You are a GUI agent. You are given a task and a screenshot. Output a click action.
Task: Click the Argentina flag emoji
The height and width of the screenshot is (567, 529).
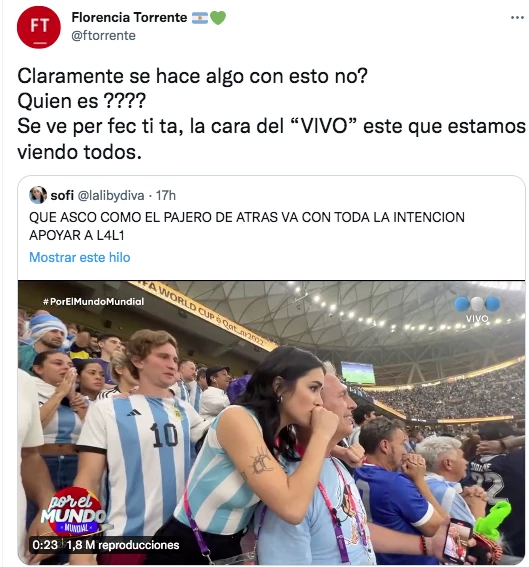200,18
